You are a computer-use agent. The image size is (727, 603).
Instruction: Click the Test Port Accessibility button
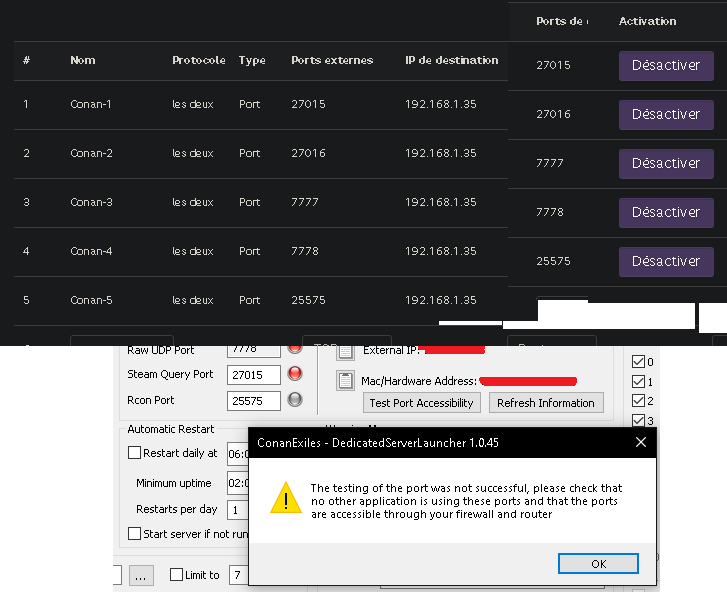[421, 403]
